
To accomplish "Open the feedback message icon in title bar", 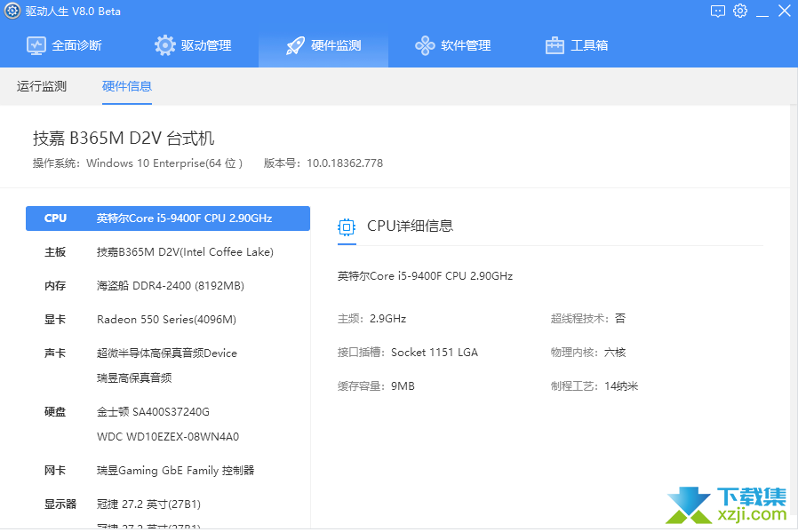I will click(x=718, y=12).
